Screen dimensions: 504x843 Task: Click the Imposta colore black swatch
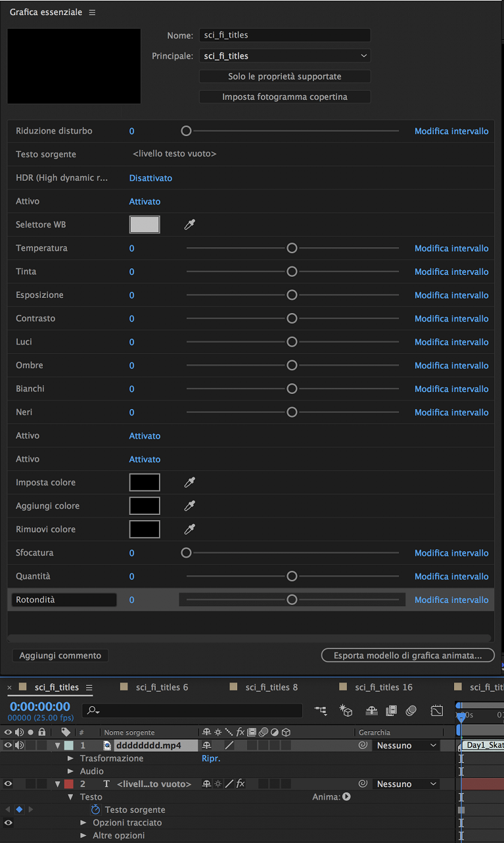tap(145, 483)
